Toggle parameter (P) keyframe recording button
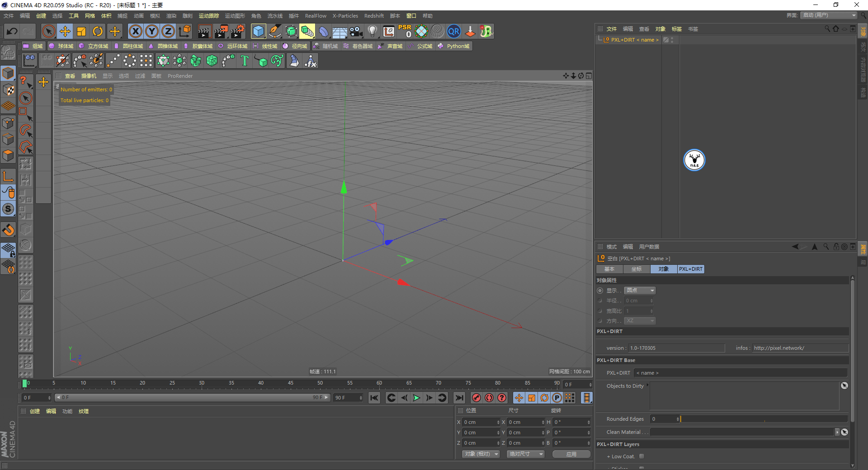The width and height of the screenshot is (868, 470). point(557,398)
